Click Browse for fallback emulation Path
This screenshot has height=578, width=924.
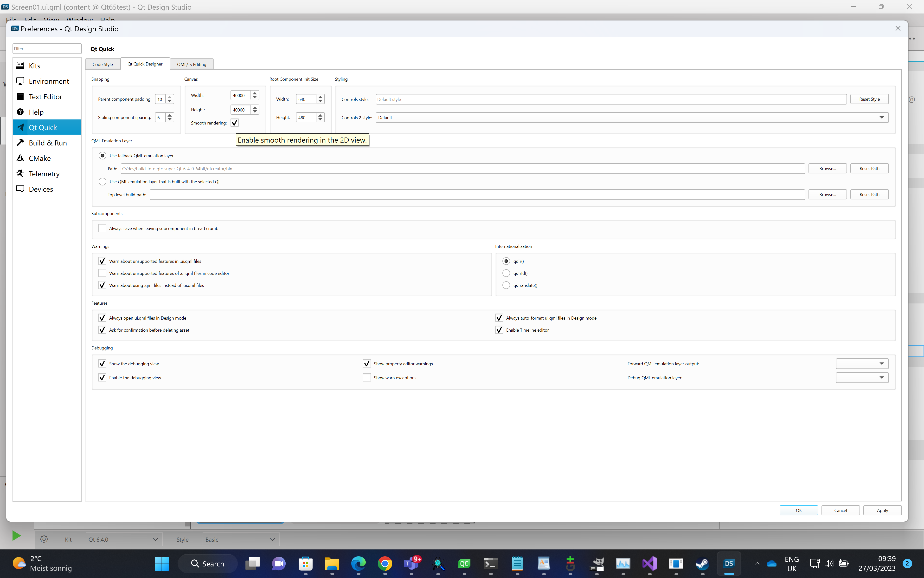click(x=828, y=169)
